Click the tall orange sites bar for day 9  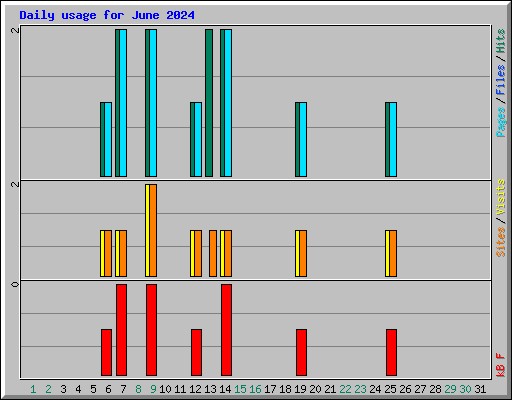153,230
